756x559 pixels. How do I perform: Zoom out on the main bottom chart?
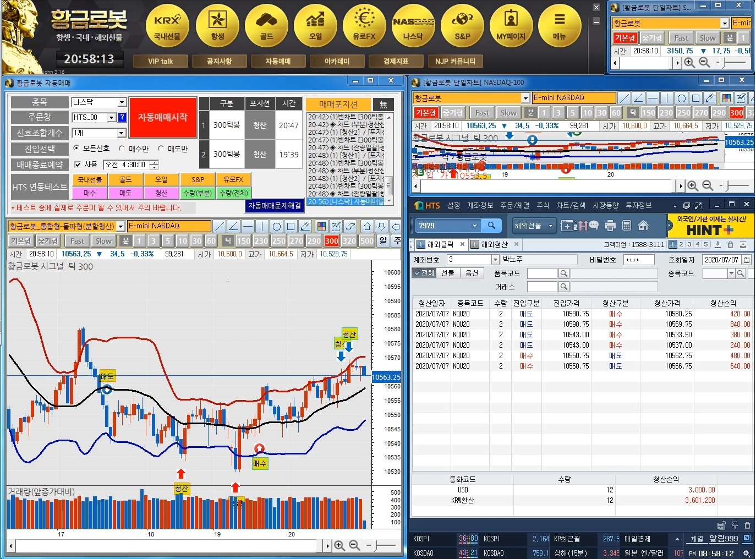click(354, 545)
